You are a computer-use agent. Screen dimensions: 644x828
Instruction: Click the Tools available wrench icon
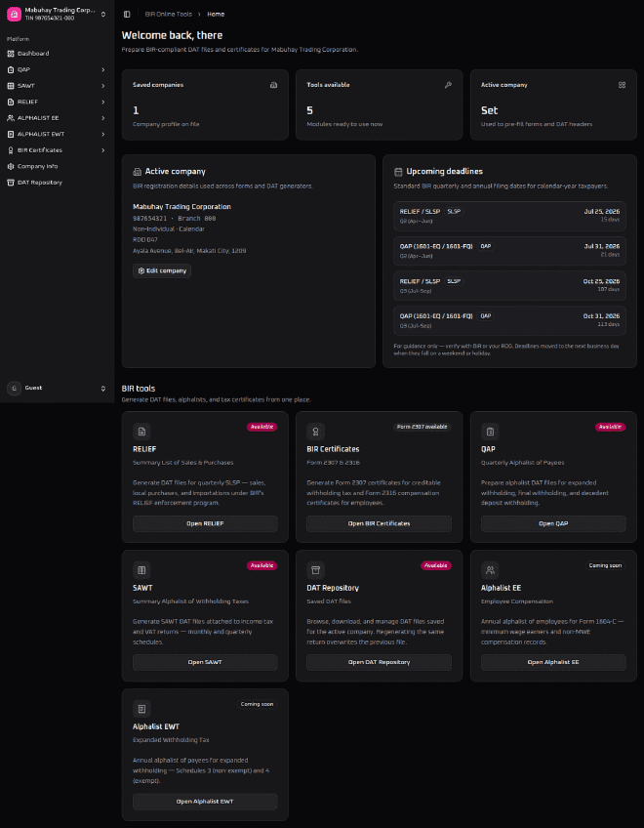point(448,85)
